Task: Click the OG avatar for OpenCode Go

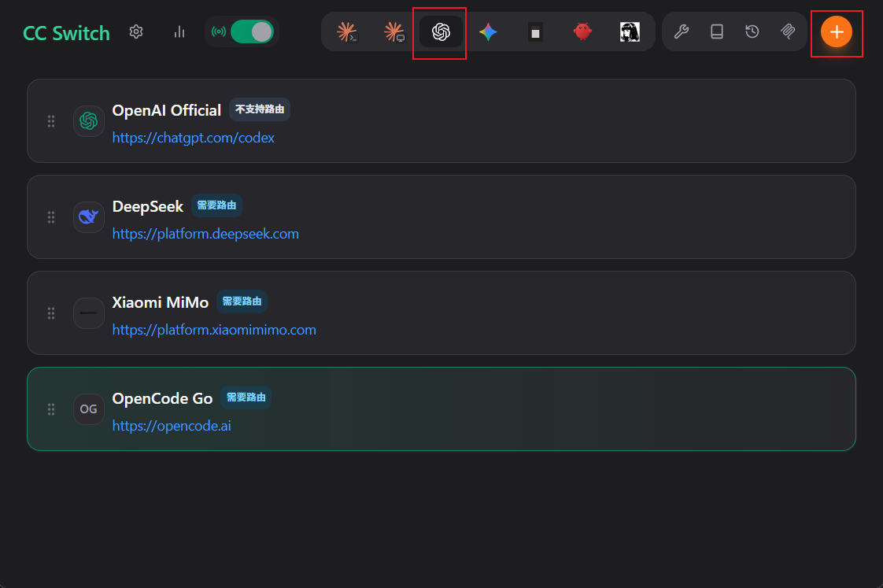Action: tap(88, 409)
